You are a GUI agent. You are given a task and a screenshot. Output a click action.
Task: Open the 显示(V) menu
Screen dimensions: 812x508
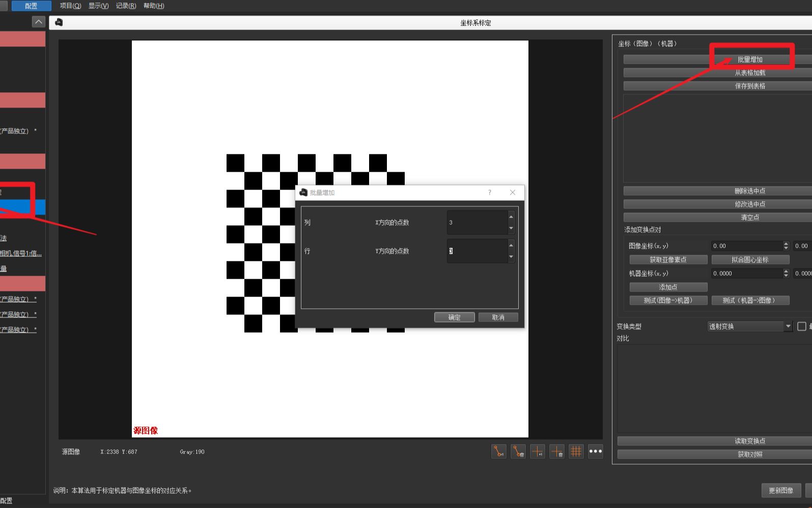(x=98, y=6)
